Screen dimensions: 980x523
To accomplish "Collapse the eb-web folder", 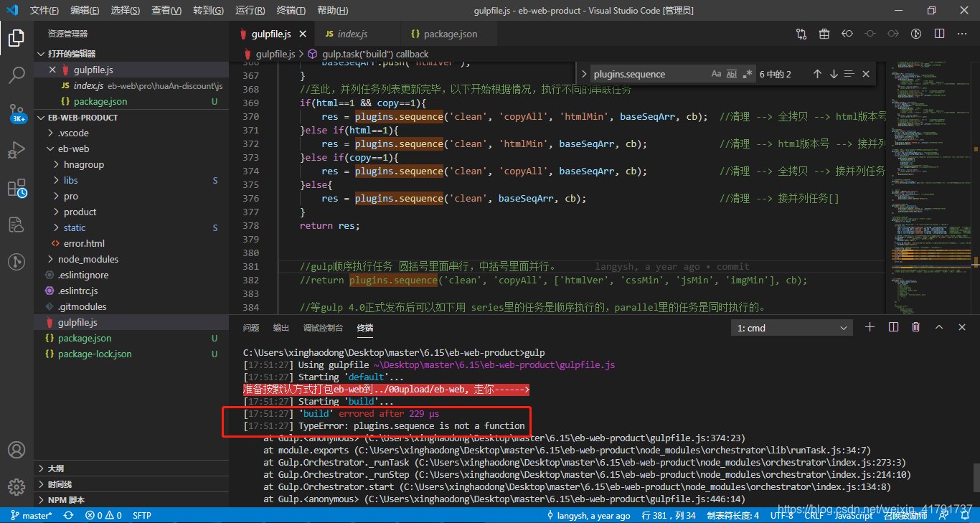I will tap(131, 149).
